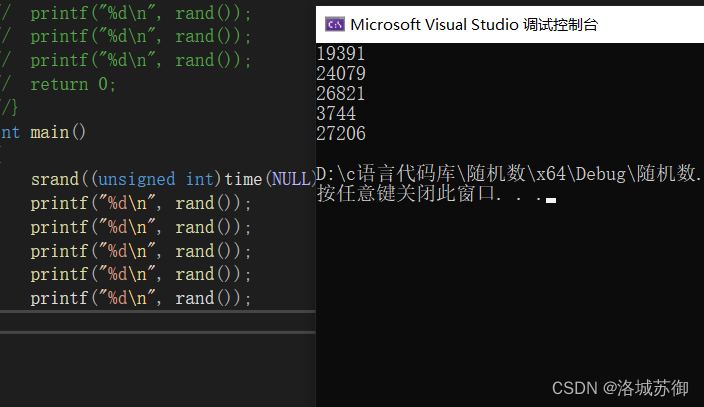The width and height of the screenshot is (704, 407).
Task: Click the horizontal splitter bar below the editor
Action: tap(158, 311)
